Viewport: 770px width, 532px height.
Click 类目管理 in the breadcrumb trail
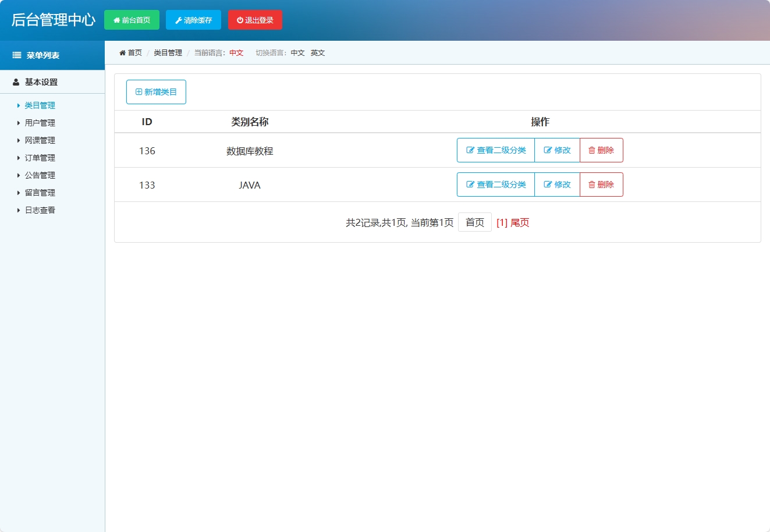tap(167, 52)
